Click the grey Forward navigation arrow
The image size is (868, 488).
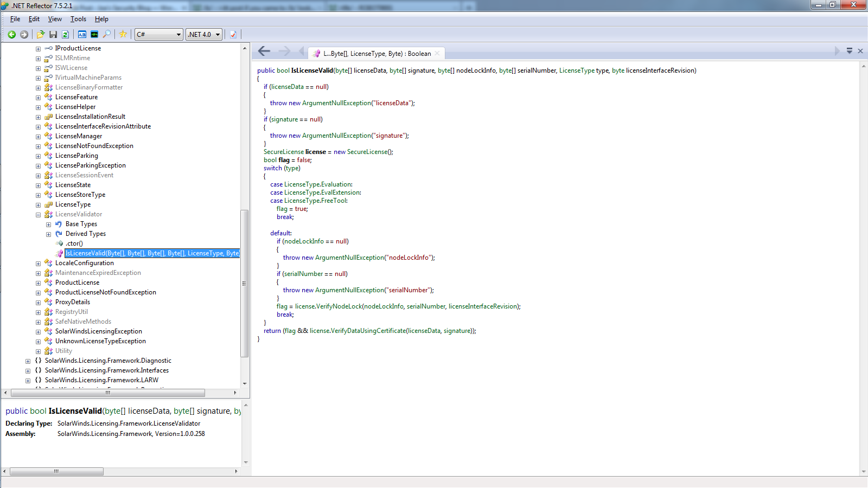click(24, 34)
